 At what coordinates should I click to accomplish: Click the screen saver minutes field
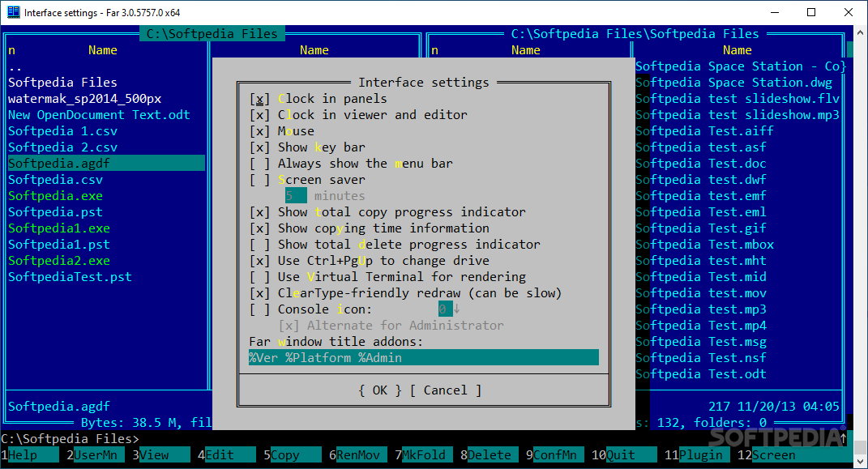(296, 196)
